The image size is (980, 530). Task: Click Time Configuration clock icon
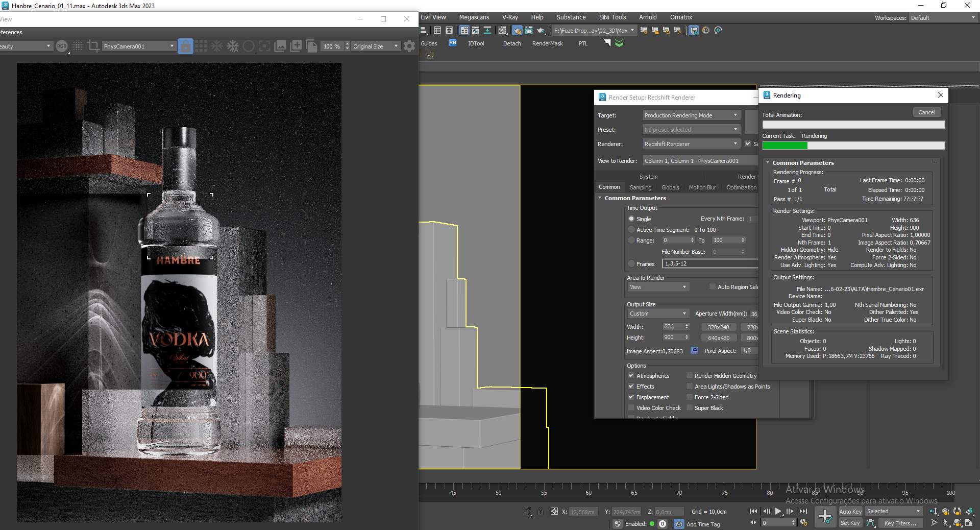(804, 523)
